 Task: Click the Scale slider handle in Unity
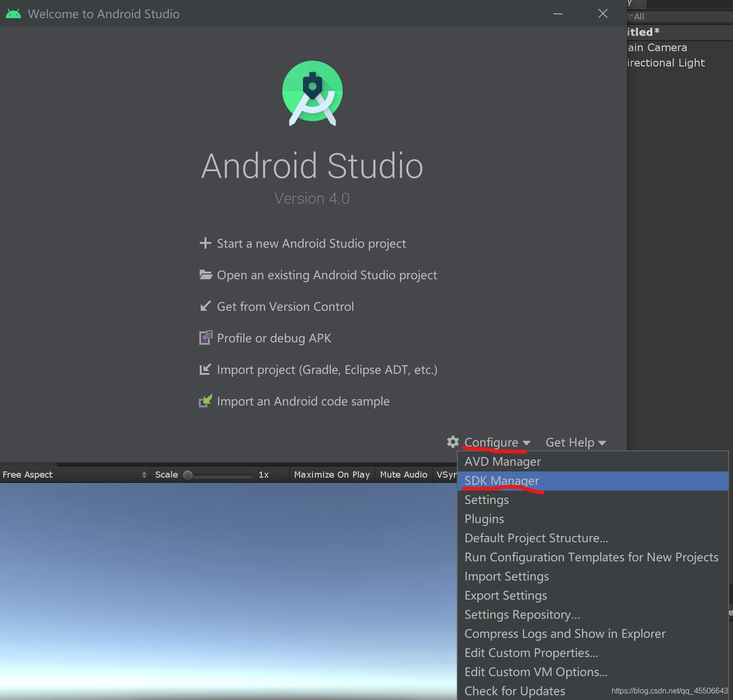pos(188,475)
